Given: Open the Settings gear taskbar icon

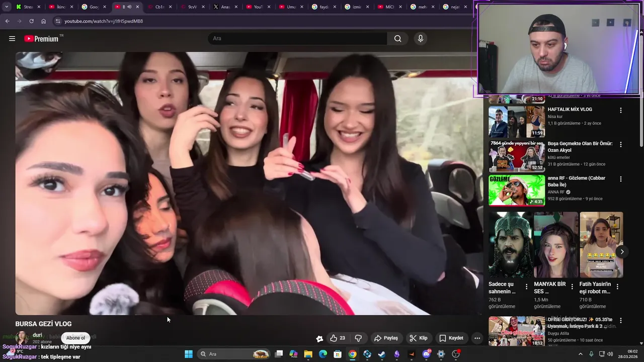Looking at the screenshot, I should point(441,354).
